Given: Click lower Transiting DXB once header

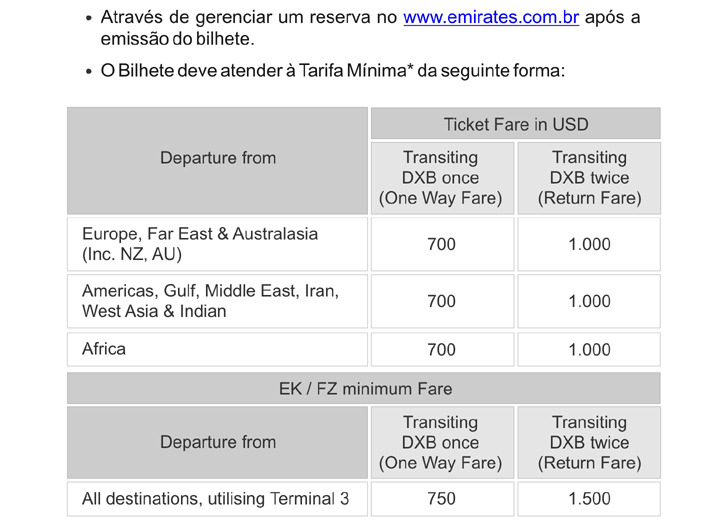Looking at the screenshot, I should click(442, 443).
